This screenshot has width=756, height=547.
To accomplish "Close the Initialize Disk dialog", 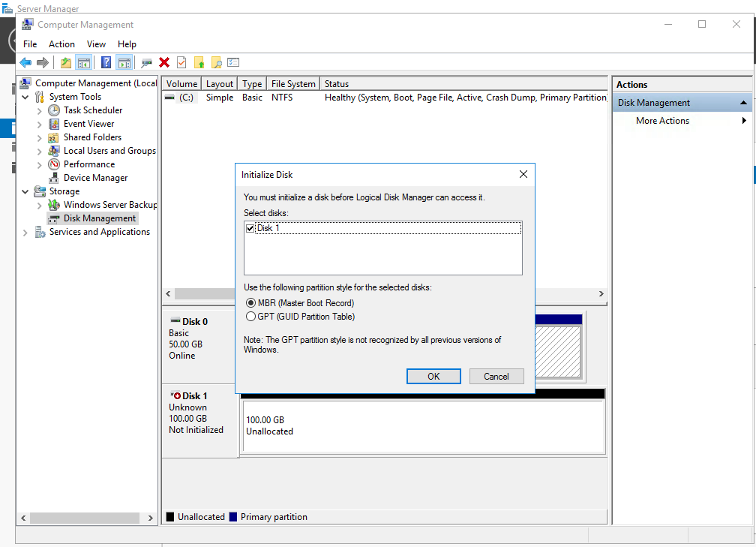I will tap(523, 174).
